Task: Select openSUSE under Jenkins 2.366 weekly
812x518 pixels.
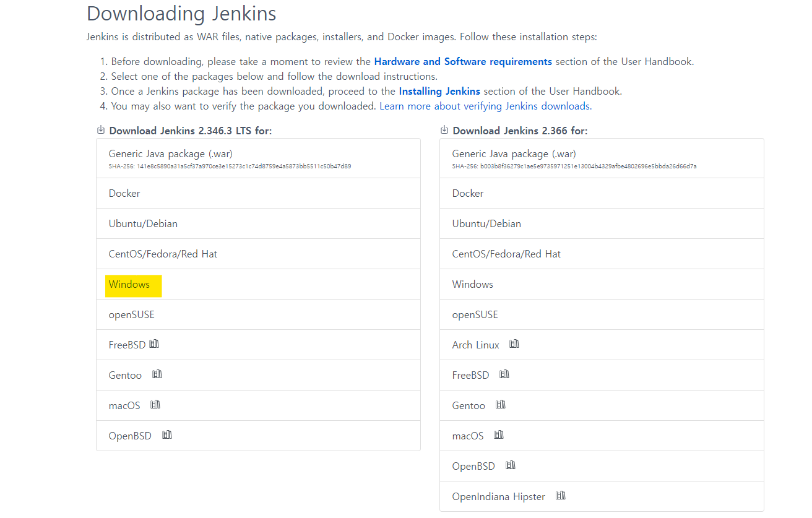Action: tap(602, 314)
